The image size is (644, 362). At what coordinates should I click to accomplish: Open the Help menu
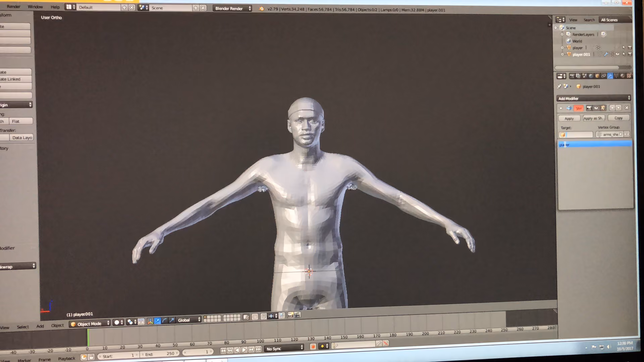[x=55, y=7]
